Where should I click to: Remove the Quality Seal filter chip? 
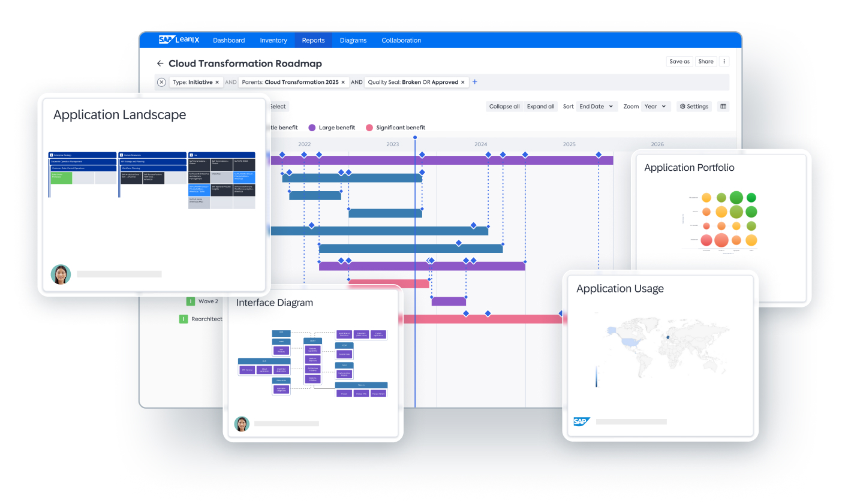point(462,82)
